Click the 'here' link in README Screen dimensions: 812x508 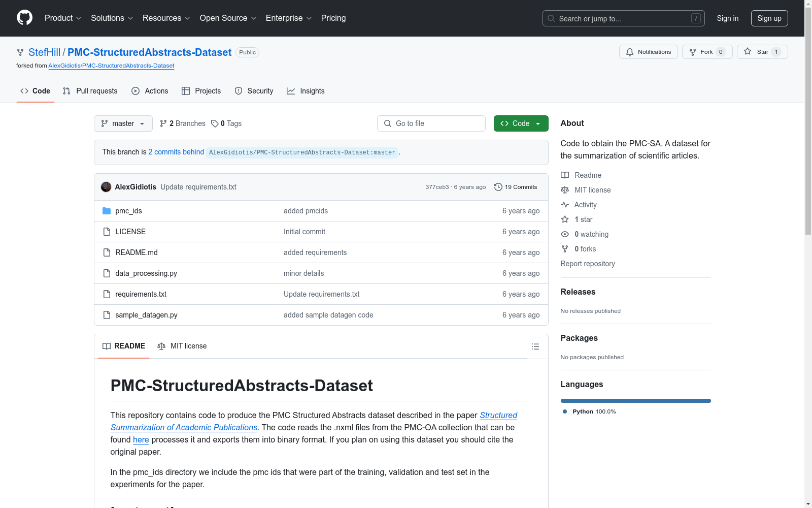(x=141, y=440)
